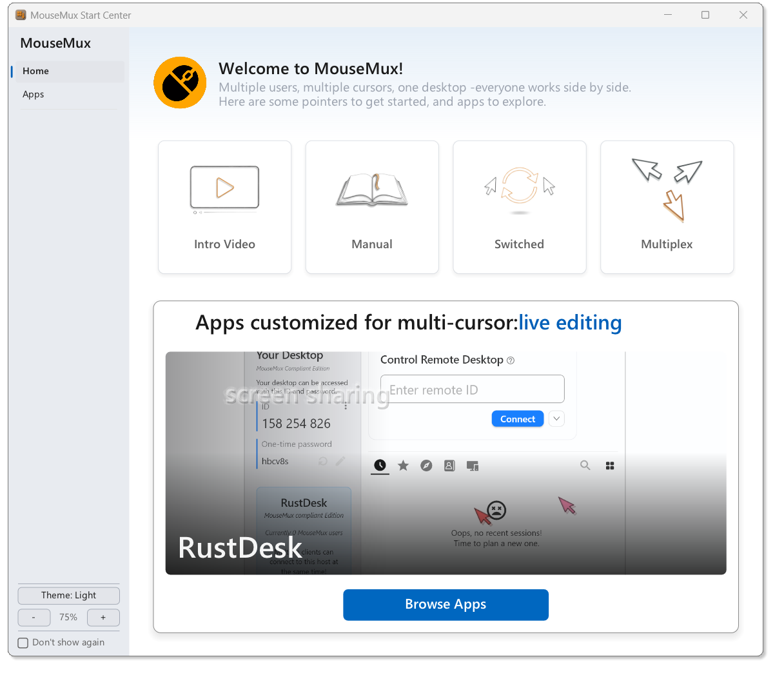Click the MouseMux orange logo
The image size is (784, 677).
(180, 83)
